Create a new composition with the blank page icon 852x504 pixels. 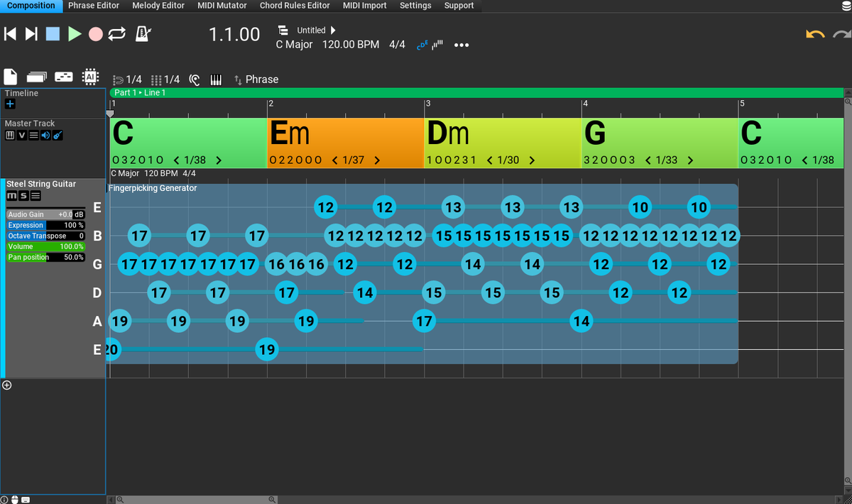(x=9, y=76)
